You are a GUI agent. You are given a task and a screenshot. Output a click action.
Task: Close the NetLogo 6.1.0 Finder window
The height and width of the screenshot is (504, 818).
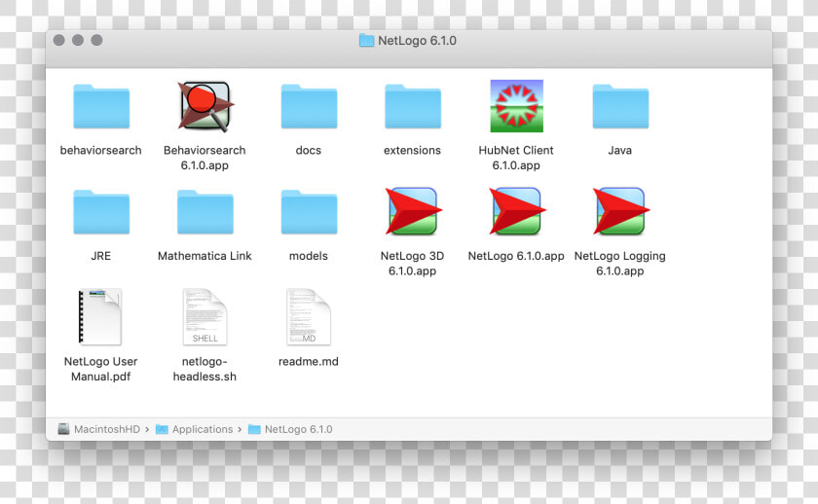tap(59, 40)
